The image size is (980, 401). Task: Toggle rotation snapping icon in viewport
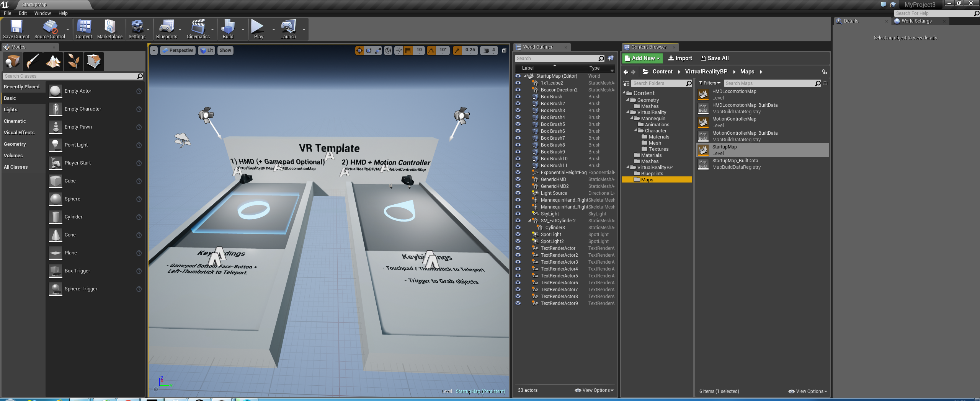[431, 51]
